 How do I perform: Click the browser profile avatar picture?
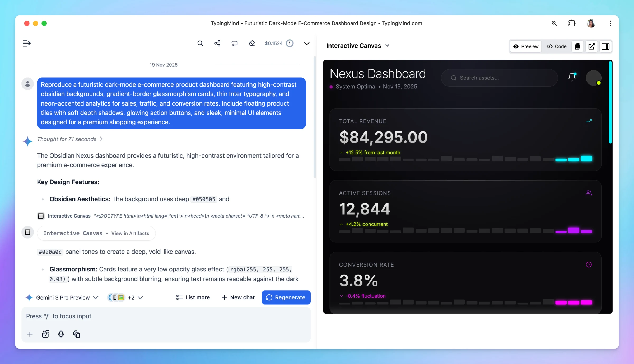click(591, 23)
